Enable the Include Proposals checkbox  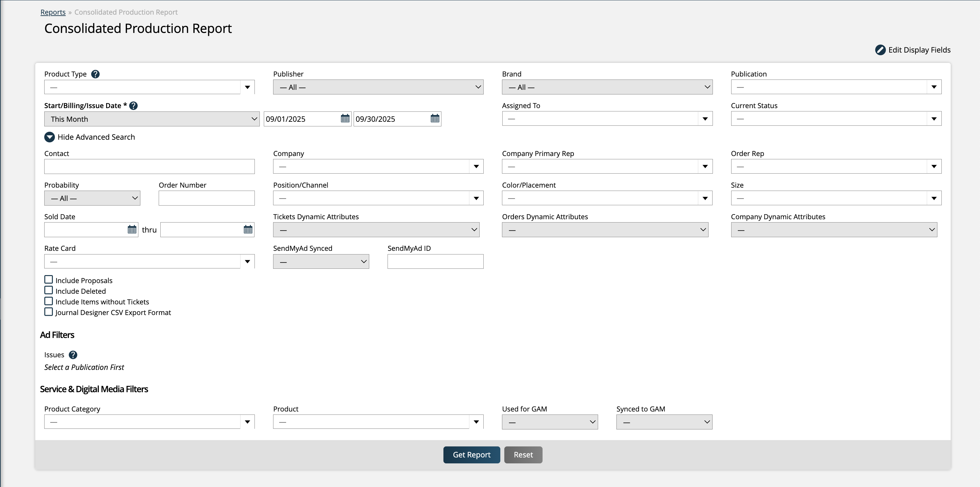[x=49, y=280]
